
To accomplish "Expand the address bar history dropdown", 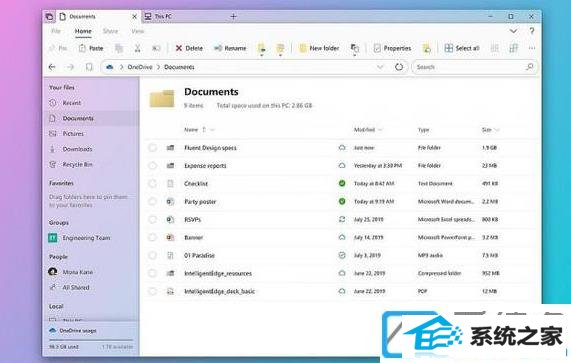I will tap(380, 67).
